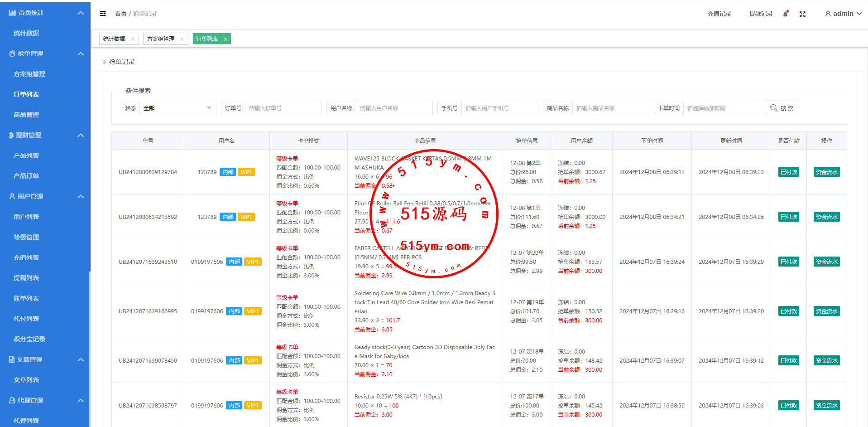Screen dimensions: 868x427
Task: Switch to the 统计数据 tab
Action: pyautogui.click(x=114, y=39)
